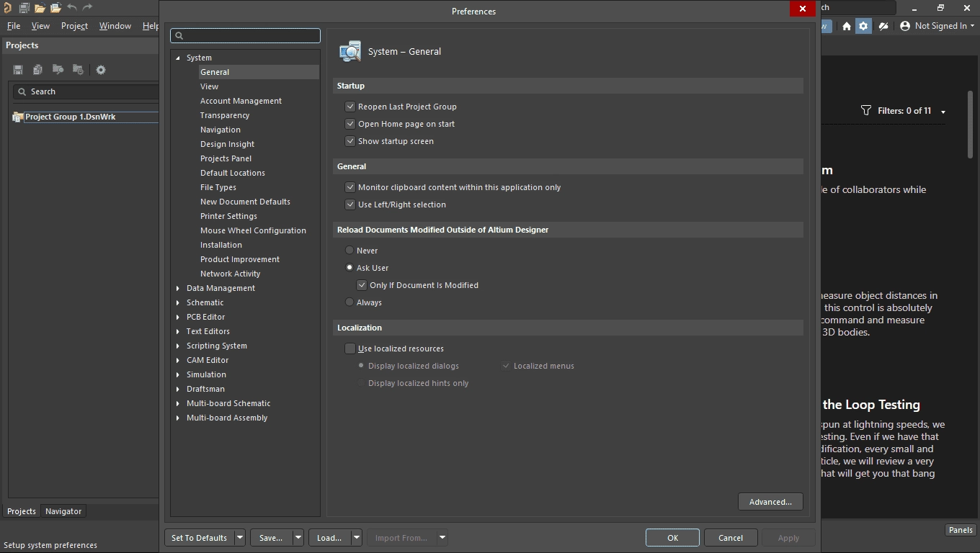Click the System – General header icon

(x=350, y=52)
